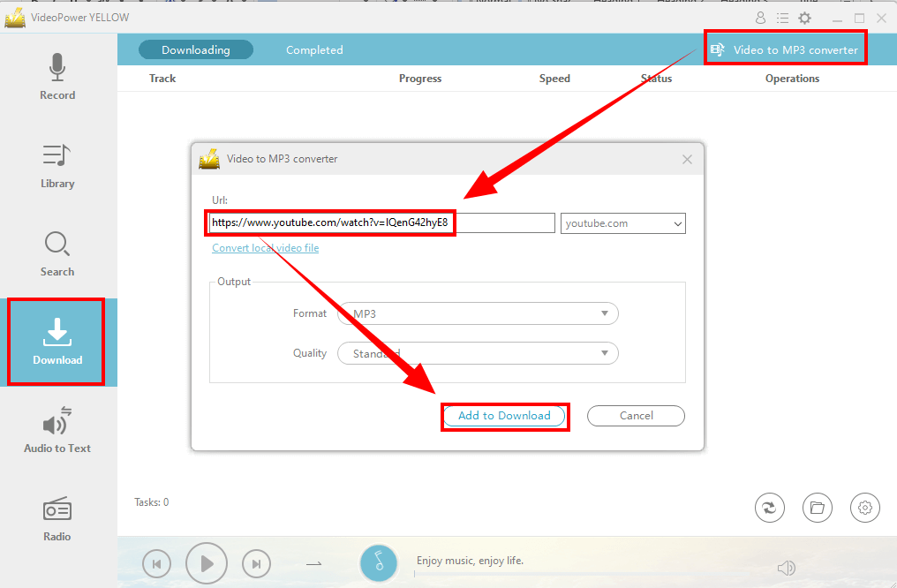Open the Format MP3 dropdown
The height and width of the screenshot is (588, 897).
tap(478, 313)
